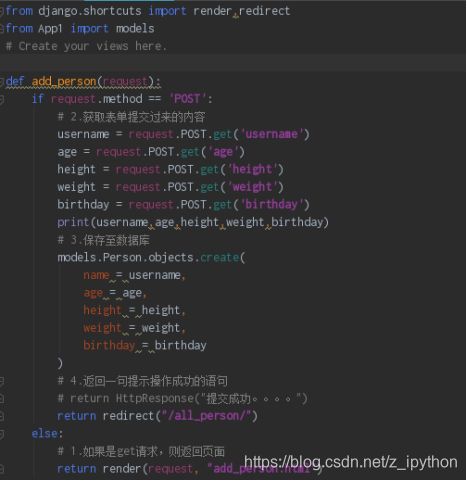Screen dimensions: 467x481
Task: Click the '# Create your views here.' comment
Action: [x=86, y=46]
